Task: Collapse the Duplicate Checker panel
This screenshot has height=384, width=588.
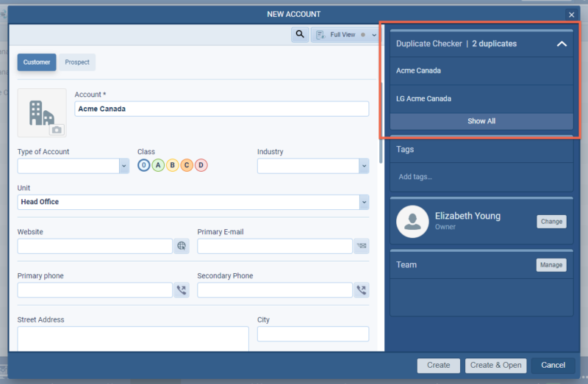Action: [562, 44]
